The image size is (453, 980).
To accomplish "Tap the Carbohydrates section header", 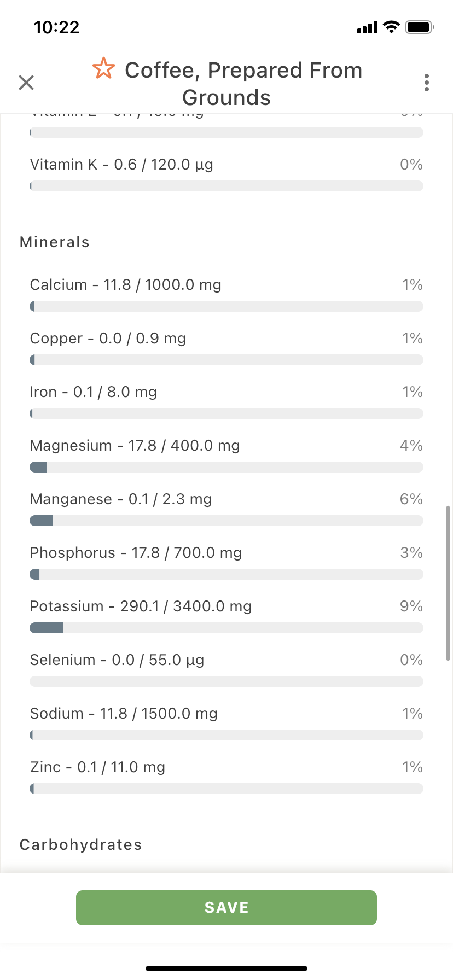I will tap(81, 845).
